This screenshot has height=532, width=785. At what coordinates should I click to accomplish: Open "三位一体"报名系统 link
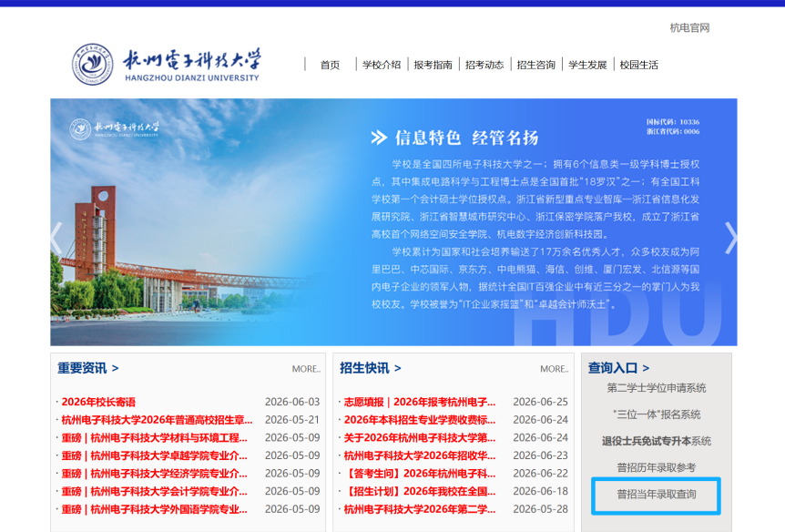click(657, 414)
